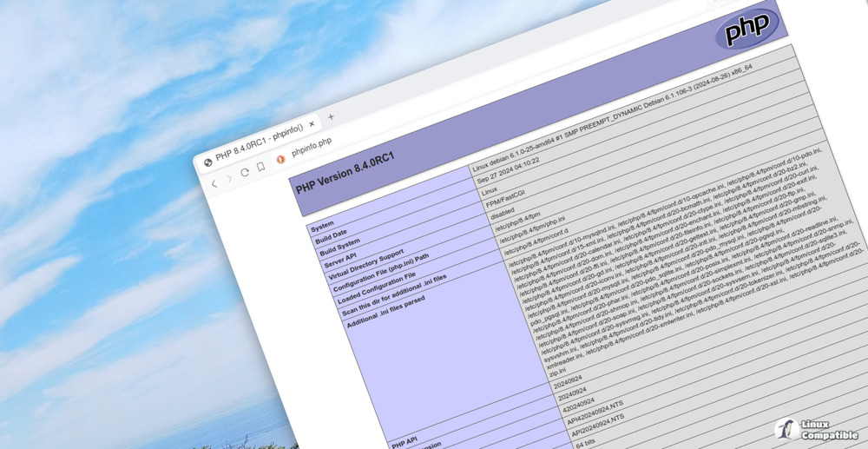Screen dimensions: 868x449
Task: Click the globe favicon on the tab
Action: (x=208, y=162)
